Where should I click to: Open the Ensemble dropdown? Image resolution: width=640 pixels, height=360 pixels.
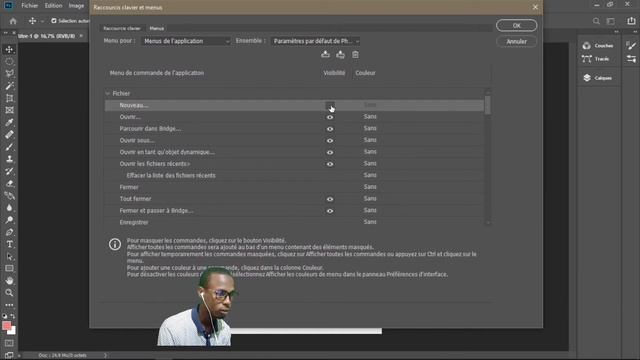pos(316,41)
